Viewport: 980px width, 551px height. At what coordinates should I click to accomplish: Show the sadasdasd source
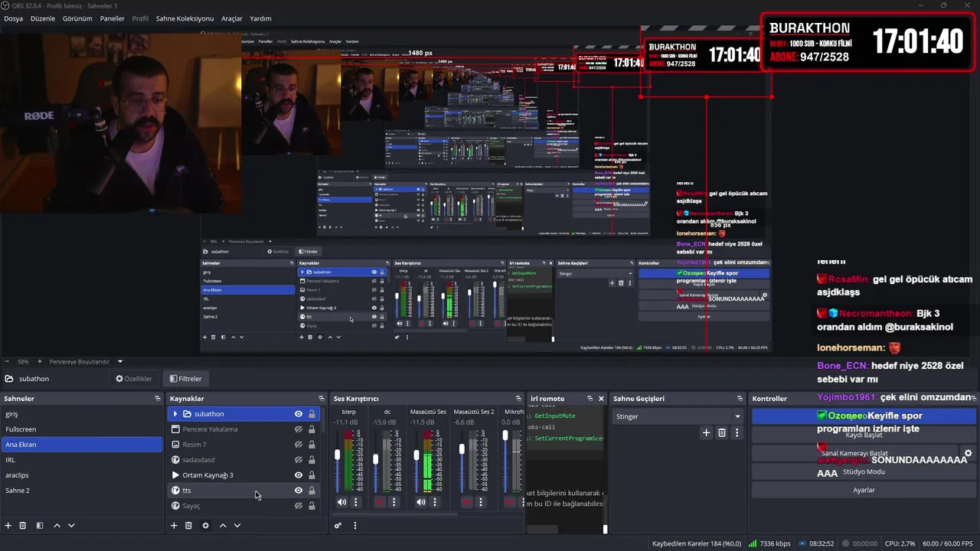tap(299, 460)
